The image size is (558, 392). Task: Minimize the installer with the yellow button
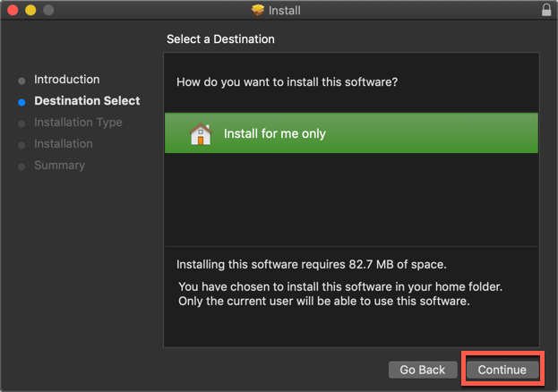30,11
